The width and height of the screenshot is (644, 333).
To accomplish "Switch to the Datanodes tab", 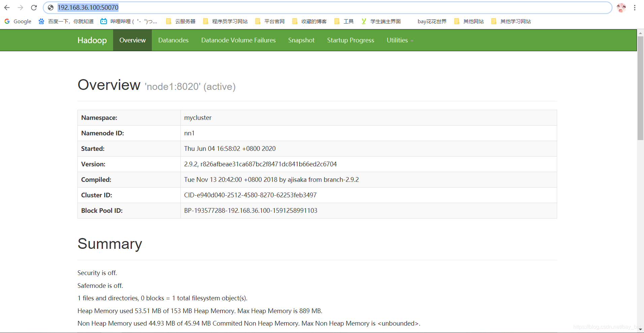I will click(x=173, y=40).
